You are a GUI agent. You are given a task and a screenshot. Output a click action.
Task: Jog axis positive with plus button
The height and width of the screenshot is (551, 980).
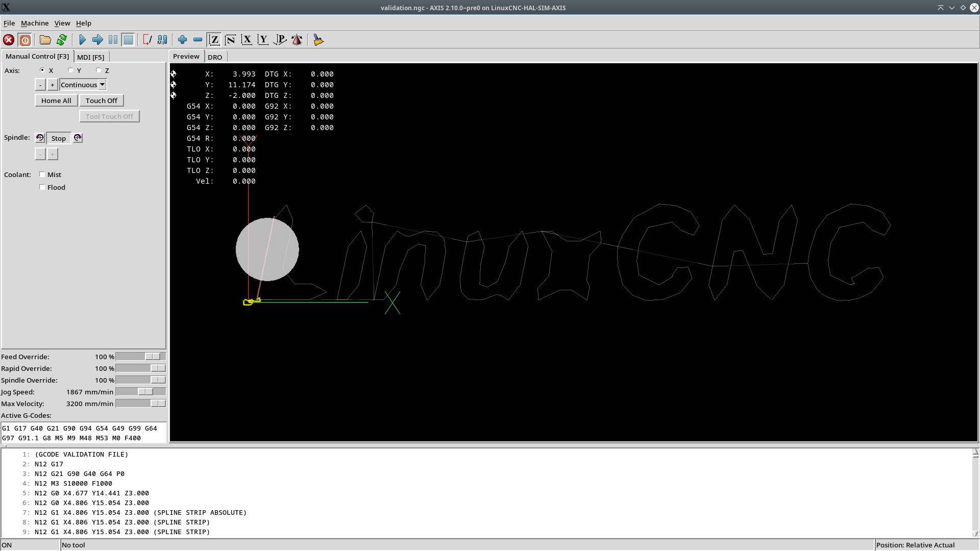pyautogui.click(x=52, y=85)
